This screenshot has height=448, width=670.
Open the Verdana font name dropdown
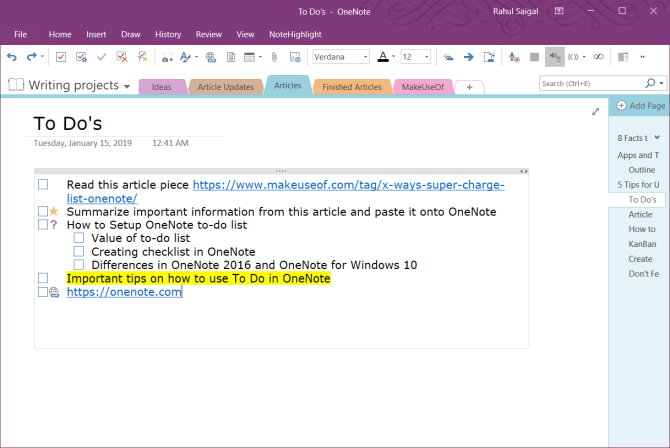pyautogui.click(x=366, y=57)
